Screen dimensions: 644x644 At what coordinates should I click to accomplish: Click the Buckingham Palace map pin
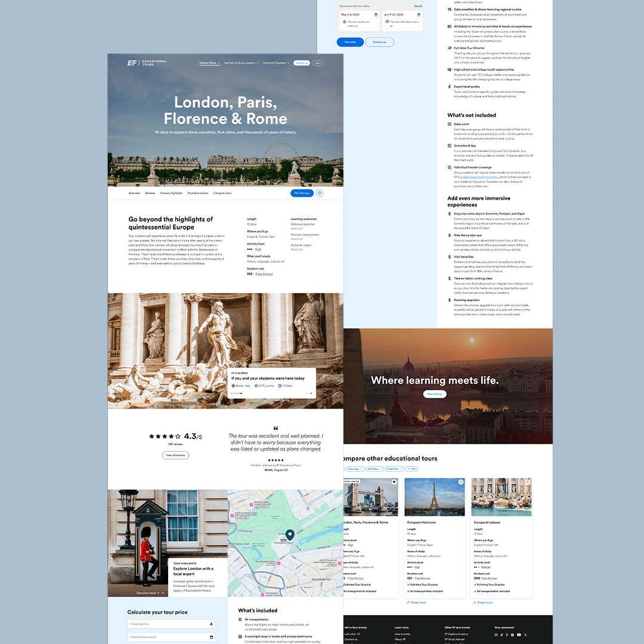290,534
